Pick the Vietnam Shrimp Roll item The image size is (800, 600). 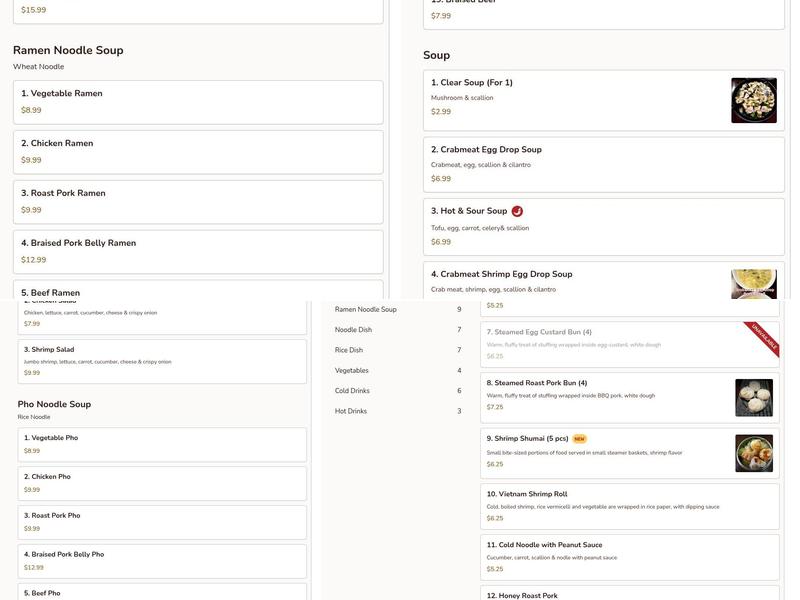point(629,506)
